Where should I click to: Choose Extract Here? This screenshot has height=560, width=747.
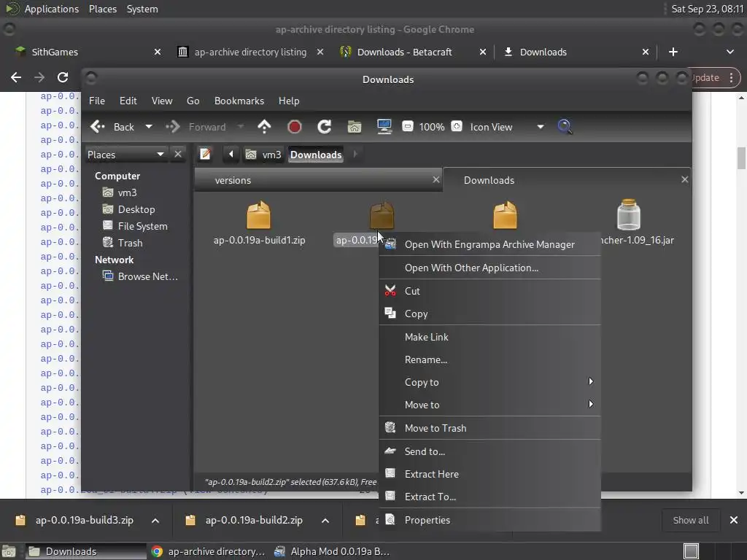click(489, 474)
